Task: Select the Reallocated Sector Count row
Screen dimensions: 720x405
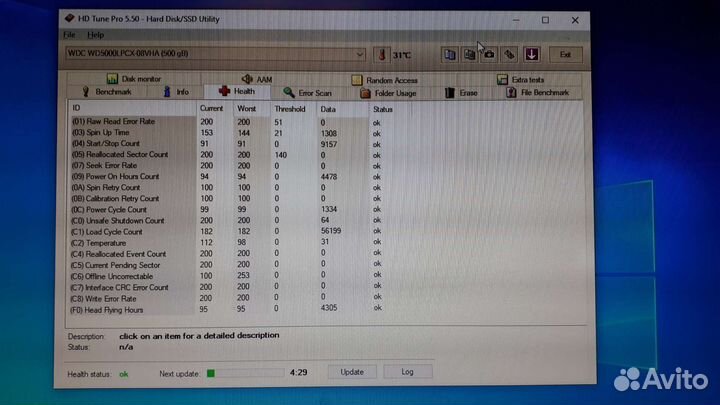Action: tap(227, 155)
